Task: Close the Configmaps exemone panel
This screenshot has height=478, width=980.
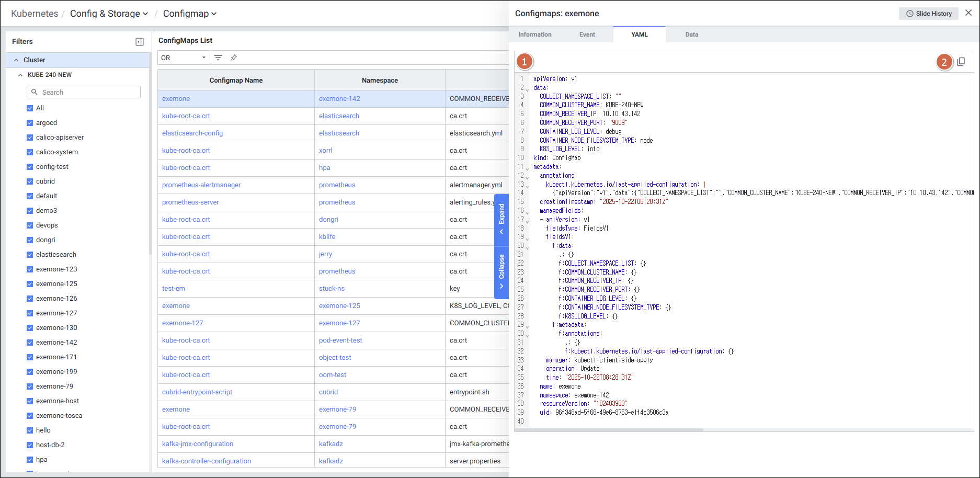Action: pyautogui.click(x=968, y=13)
